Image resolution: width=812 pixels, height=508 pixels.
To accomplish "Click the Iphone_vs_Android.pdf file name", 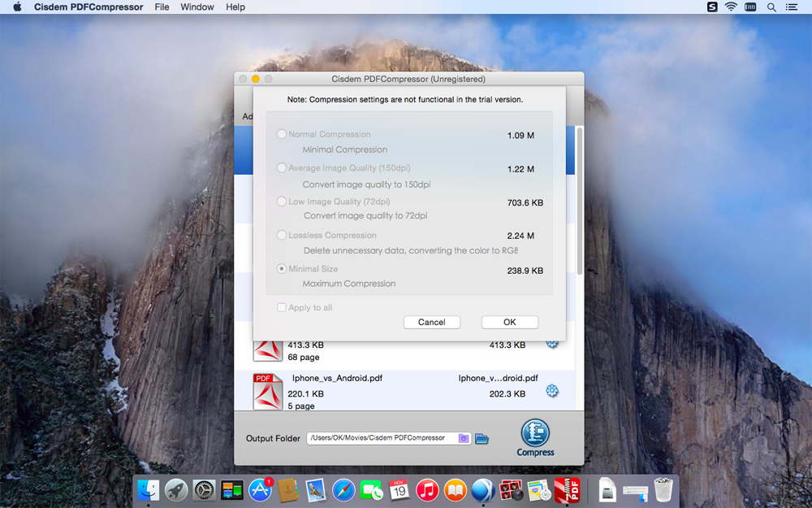I will pyautogui.click(x=337, y=378).
